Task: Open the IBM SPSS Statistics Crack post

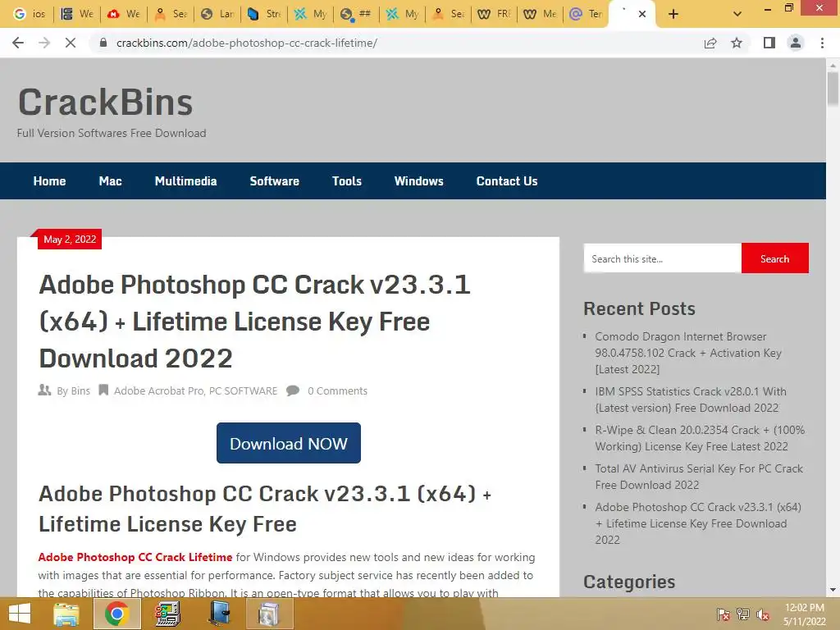Action: 691,399
